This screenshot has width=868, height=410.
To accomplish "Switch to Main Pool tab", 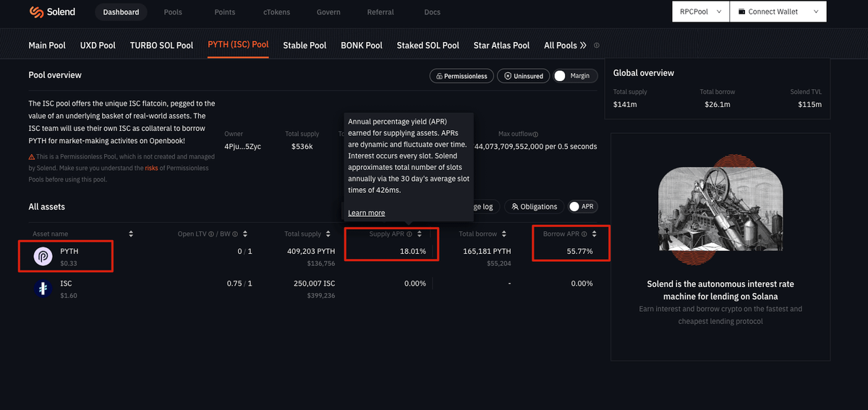I will (x=47, y=45).
